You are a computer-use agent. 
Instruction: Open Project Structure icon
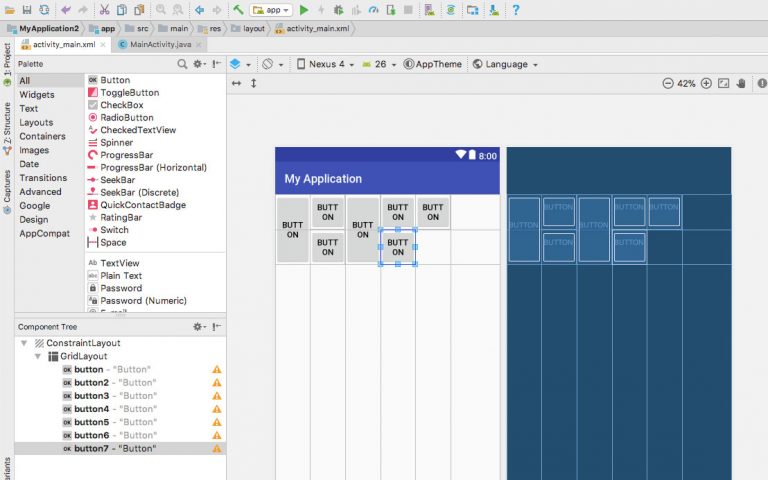pos(473,10)
